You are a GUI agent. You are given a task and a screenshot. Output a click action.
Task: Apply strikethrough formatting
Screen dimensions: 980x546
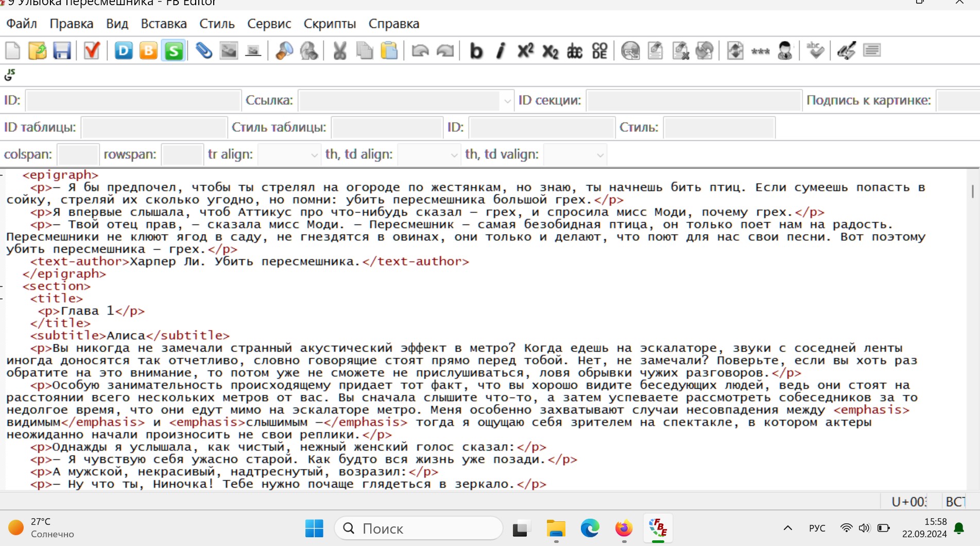(575, 50)
